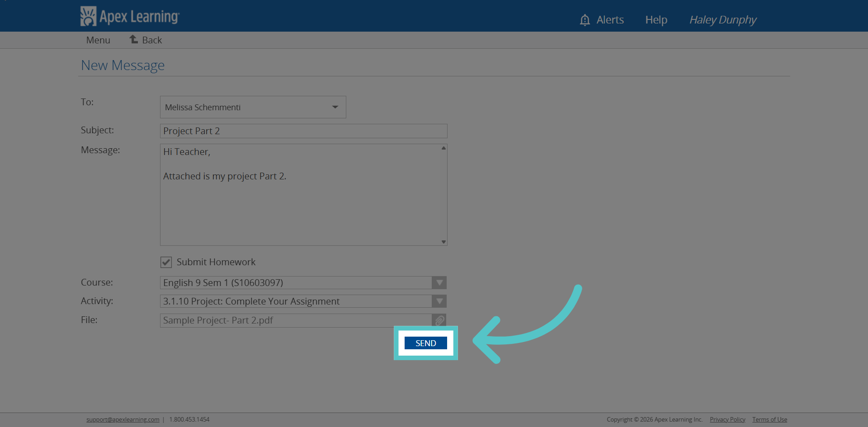
Task: Click the Course value English 9 Sem 1
Action: 223,283
